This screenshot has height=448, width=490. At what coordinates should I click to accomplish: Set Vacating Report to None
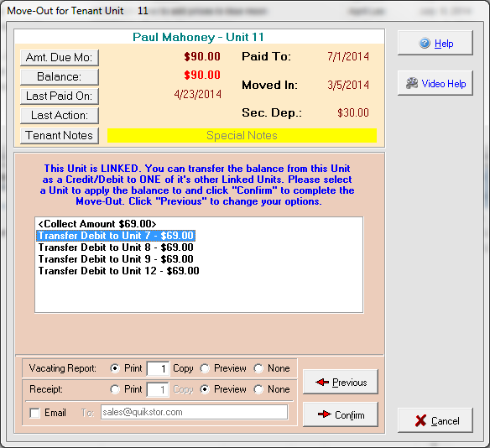point(258,368)
